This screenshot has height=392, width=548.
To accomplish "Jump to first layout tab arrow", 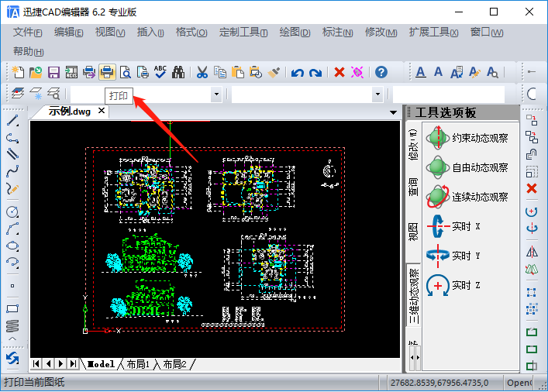I will tap(36, 363).
